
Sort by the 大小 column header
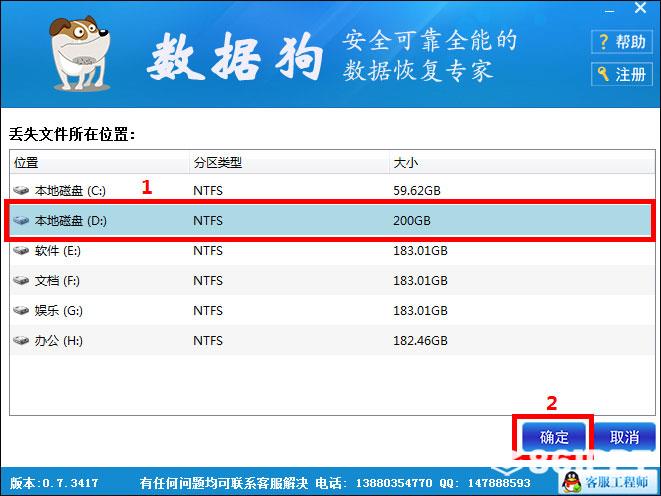point(522,162)
